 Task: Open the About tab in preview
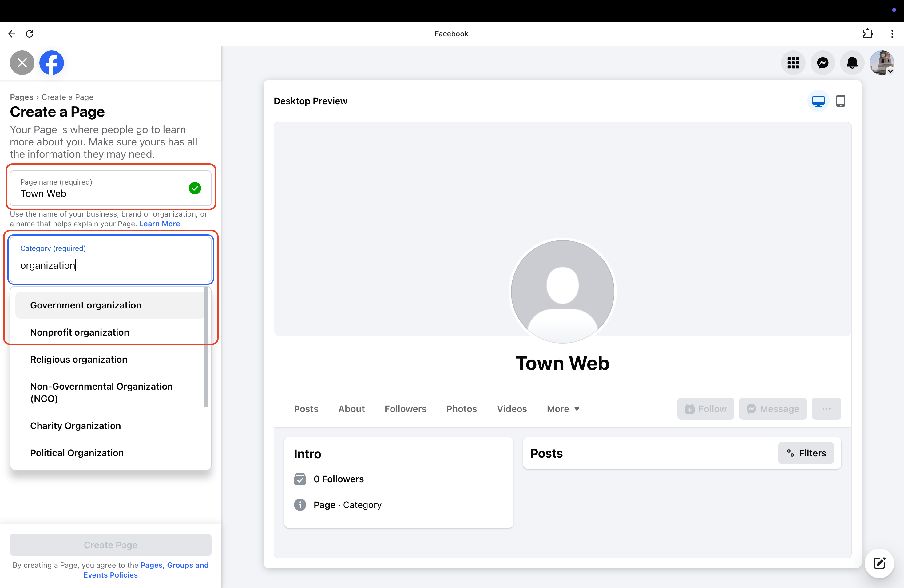[351, 409]
